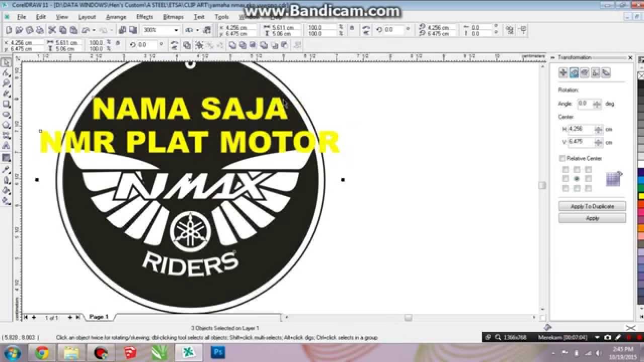Open the Outline tool flyout
This screenshot has height=362, width=644.
pyautogui.click(x=6, y=180)
